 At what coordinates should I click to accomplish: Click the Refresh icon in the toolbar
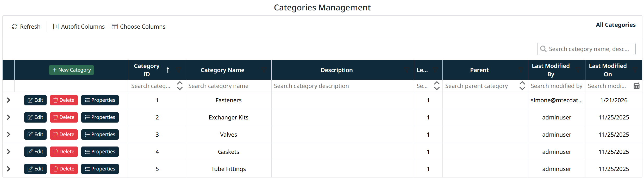15,27
